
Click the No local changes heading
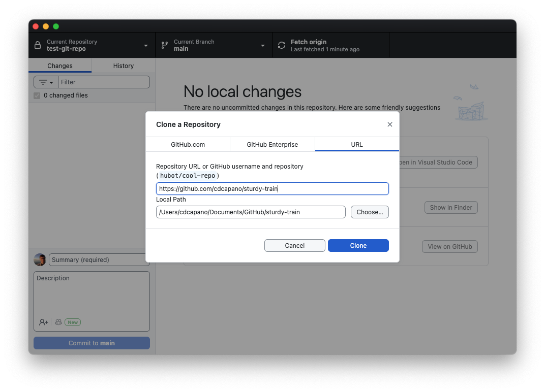tap(243, 92)
